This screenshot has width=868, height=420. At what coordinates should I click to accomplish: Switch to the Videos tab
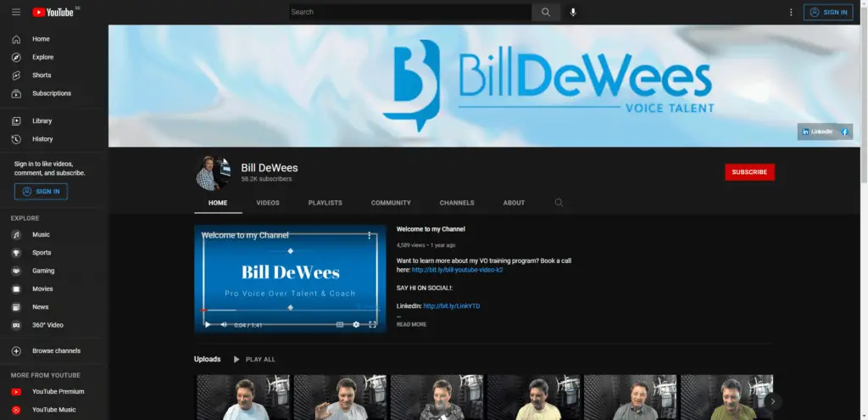[268, 203]
